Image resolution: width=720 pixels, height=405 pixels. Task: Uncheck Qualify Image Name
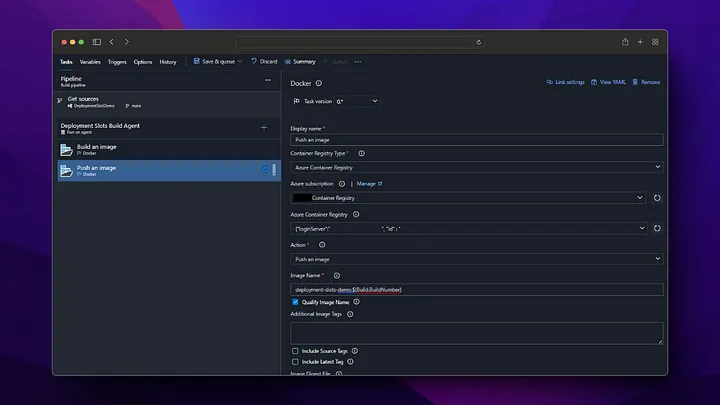(295, 302)
